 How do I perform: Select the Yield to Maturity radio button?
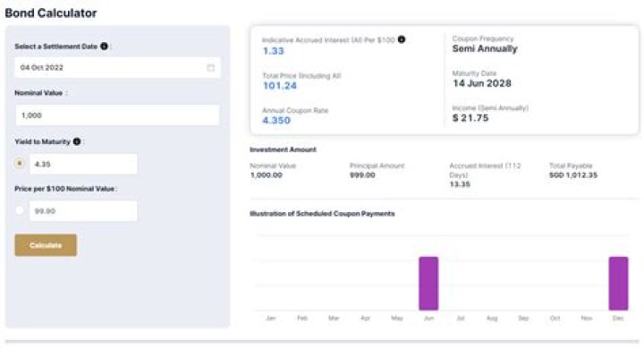tap(20, 163)
